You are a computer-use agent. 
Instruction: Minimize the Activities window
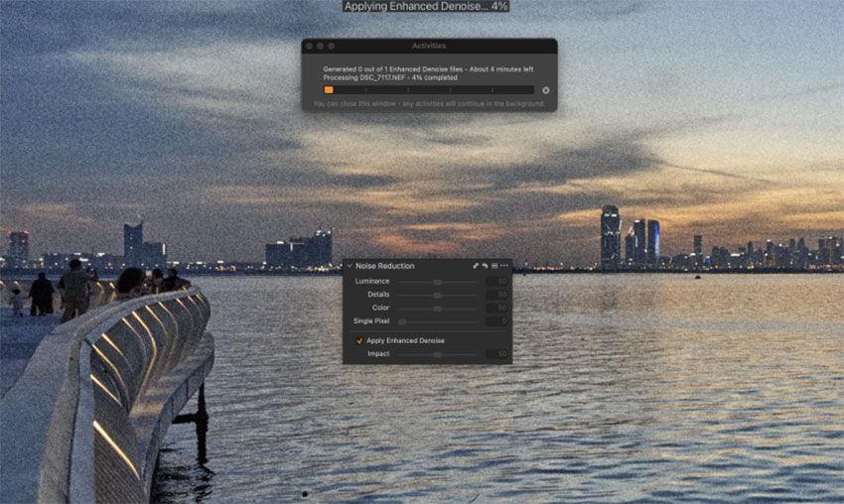(x=321, y=47)
